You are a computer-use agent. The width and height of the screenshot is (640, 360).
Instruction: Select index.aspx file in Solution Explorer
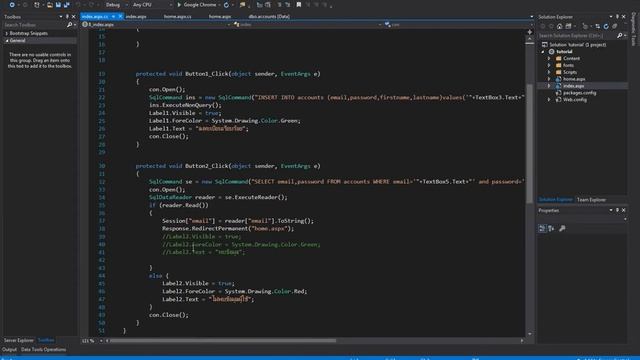(x=573, y=86)
